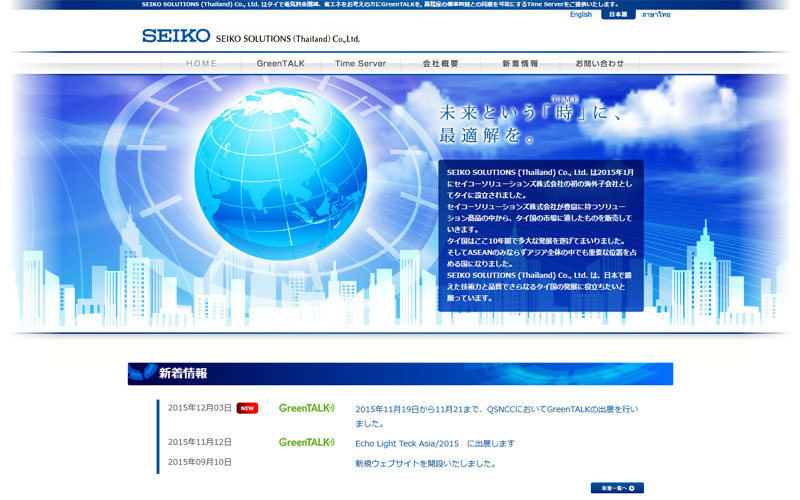Switch language to ภาษาไทย
This screenshot has height=500, width=800.
(656, 15)
